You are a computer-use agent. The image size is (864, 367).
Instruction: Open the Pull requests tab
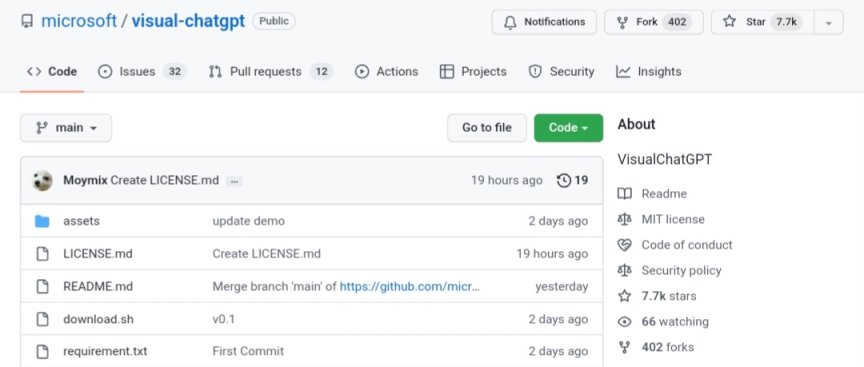pos(271,72)
